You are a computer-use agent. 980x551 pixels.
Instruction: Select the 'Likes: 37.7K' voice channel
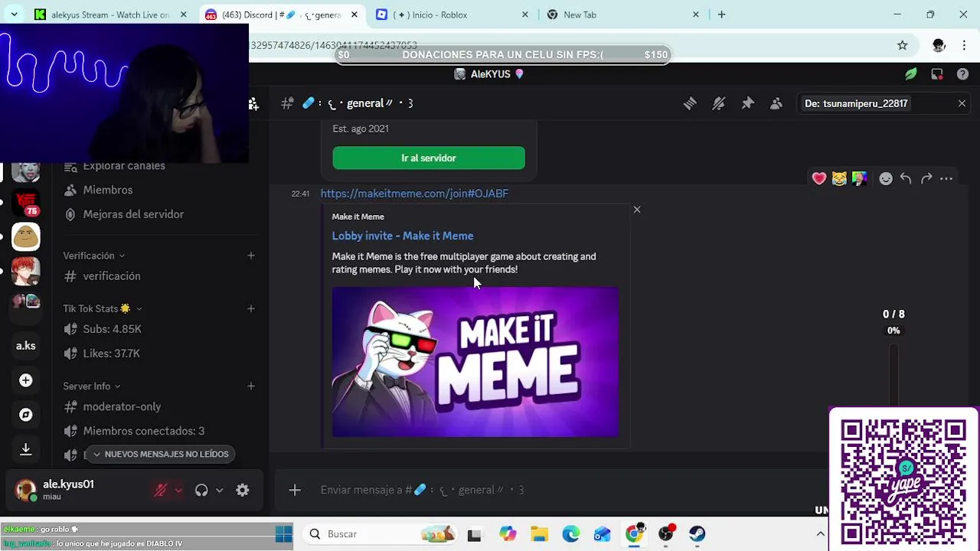(x=111, y=354)
